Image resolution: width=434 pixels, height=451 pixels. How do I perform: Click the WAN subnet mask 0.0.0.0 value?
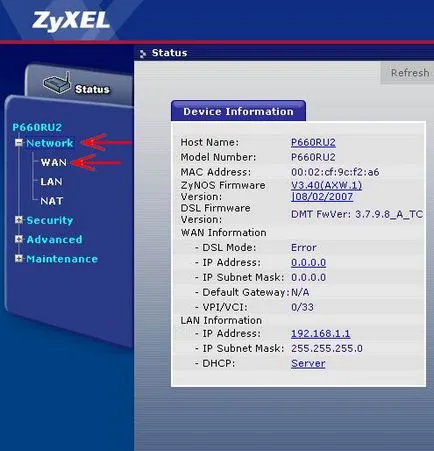(x=308, y=277)
